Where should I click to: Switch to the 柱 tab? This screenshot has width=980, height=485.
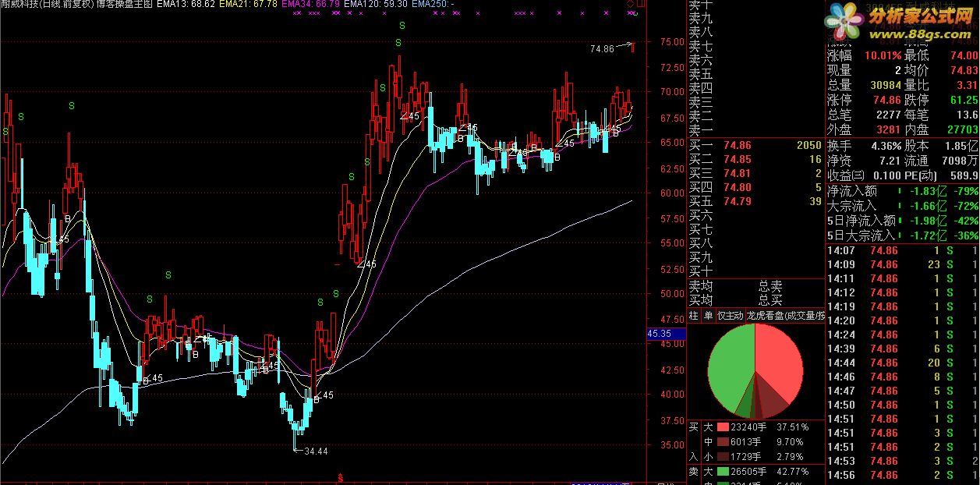(694, 316)
